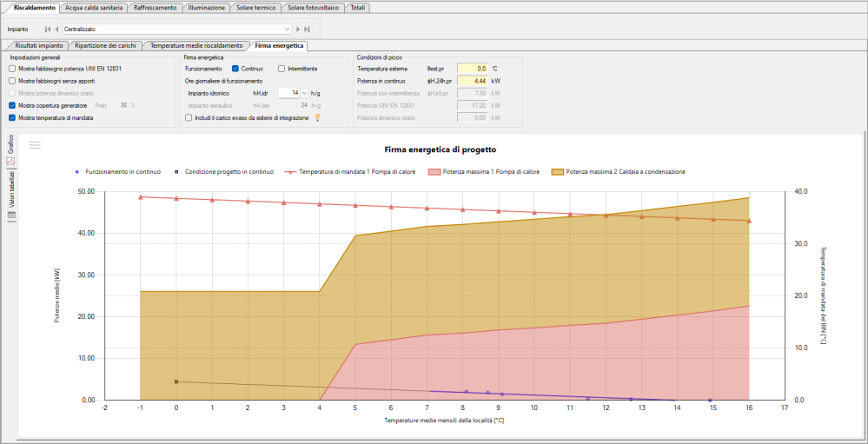Viewport: 868px width, 444px height.
Task: Open the Solare fotovoltaico tab
Action: 313,8
